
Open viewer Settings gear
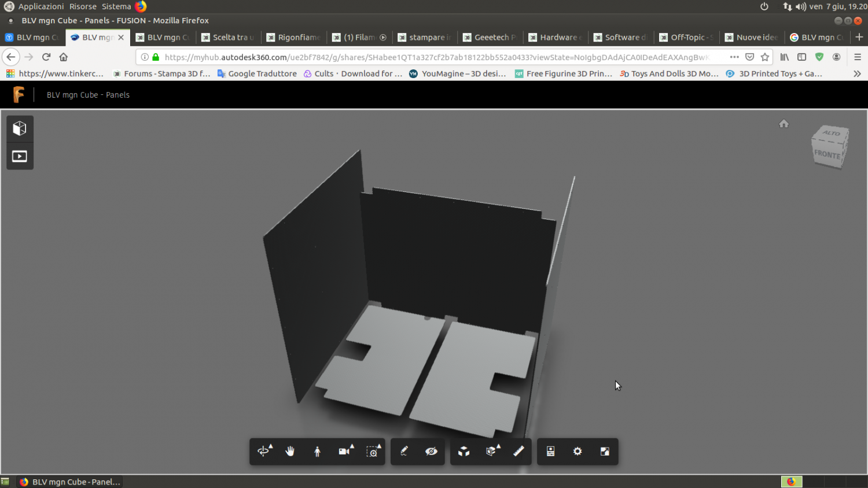coord(578,452)
